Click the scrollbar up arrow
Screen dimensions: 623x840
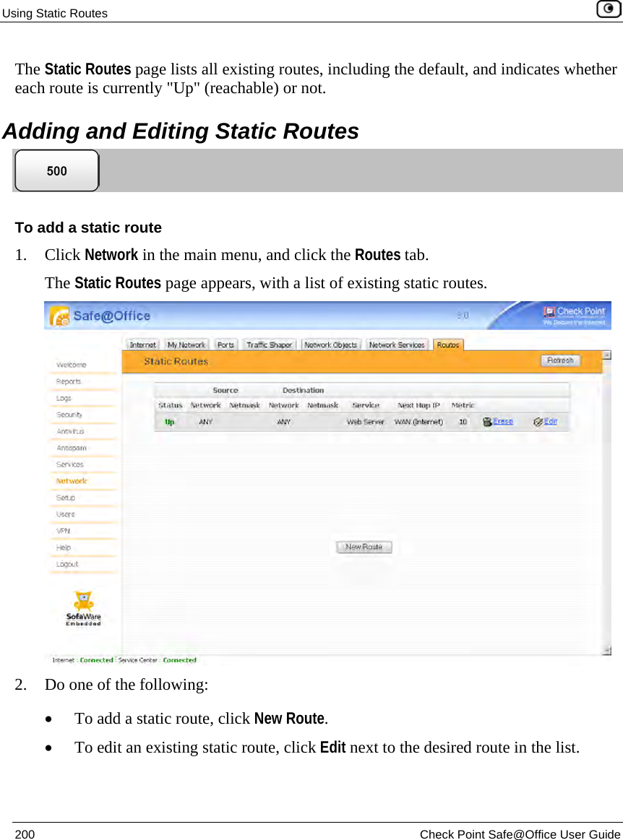[607, 355]
